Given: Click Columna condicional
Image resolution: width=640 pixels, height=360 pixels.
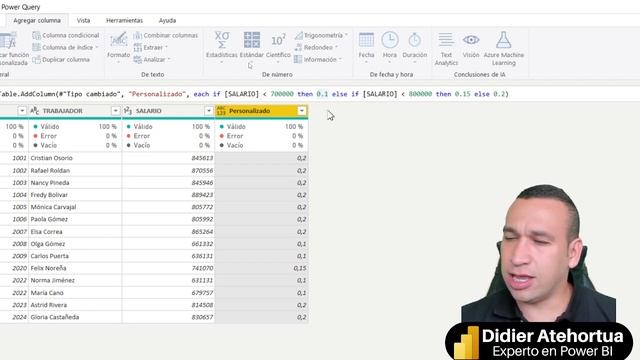Looking at the screenshot, I should tap(66, 36).
